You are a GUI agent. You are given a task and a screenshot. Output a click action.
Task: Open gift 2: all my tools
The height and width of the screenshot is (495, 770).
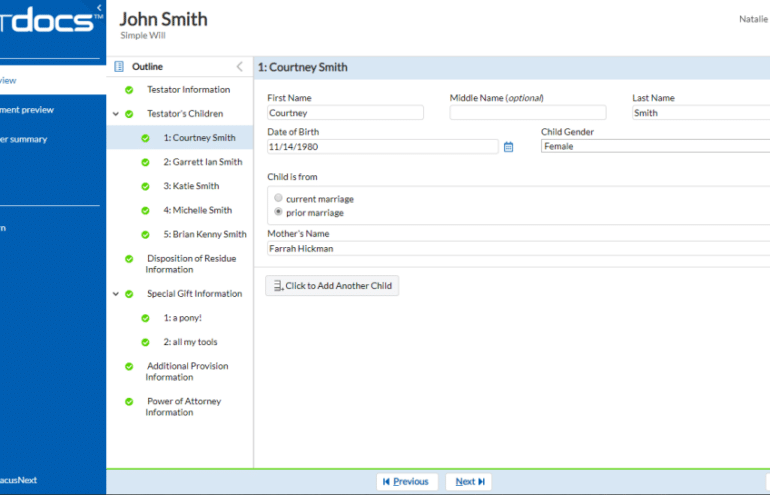(191, 342)
